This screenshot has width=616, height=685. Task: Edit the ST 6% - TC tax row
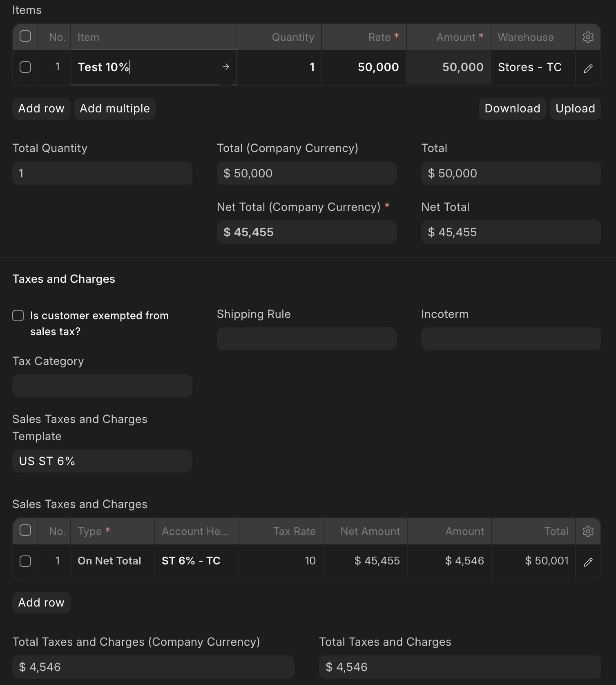coord(588,562)
